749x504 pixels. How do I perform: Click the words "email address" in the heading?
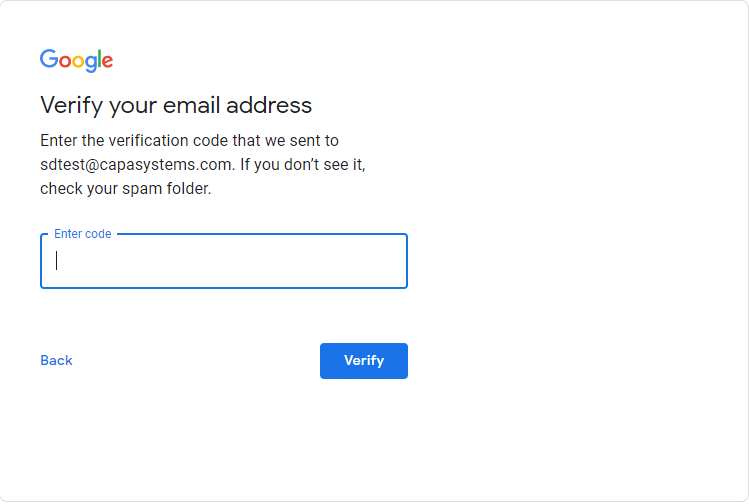(237, 105)
